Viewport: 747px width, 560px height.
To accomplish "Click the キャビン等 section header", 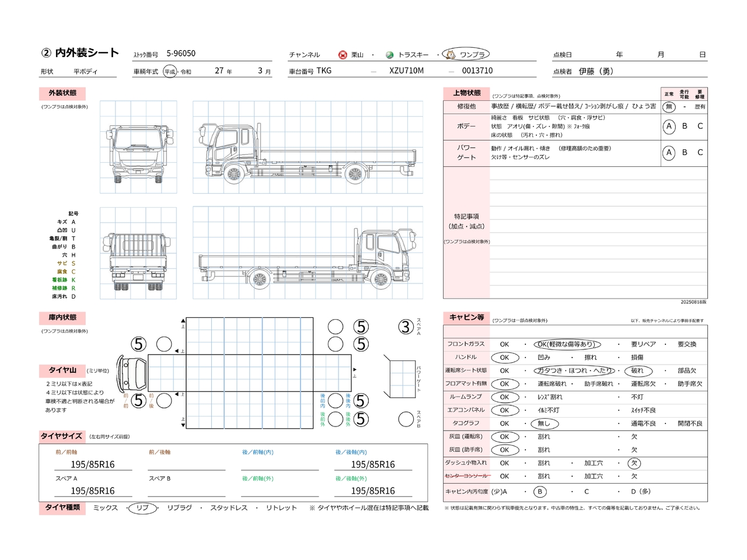I will pos(466,318).
